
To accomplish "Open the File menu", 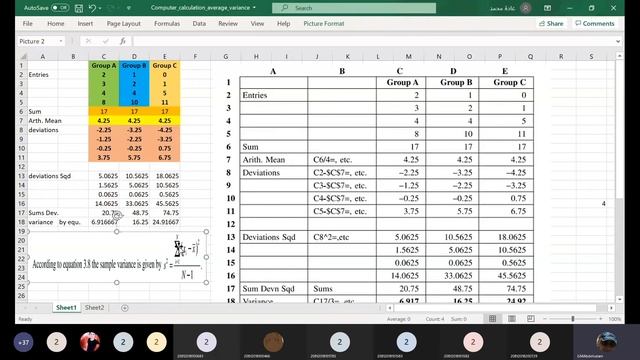I will click(x=28, y=24).
